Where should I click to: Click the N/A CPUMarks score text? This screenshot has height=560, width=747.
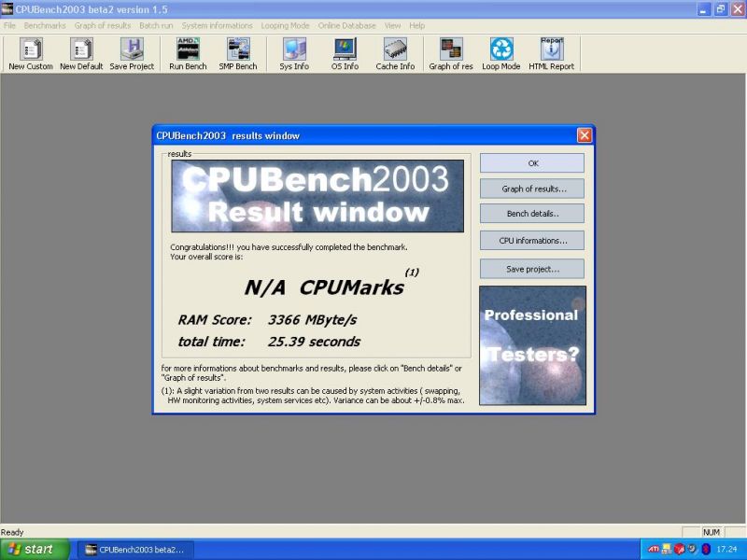coord(324,287)
